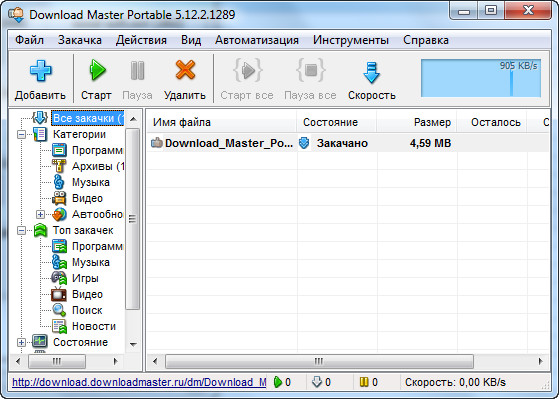The image size is (559, 399).
Task: Sort by Осталось column header
Action: [492, 122]
